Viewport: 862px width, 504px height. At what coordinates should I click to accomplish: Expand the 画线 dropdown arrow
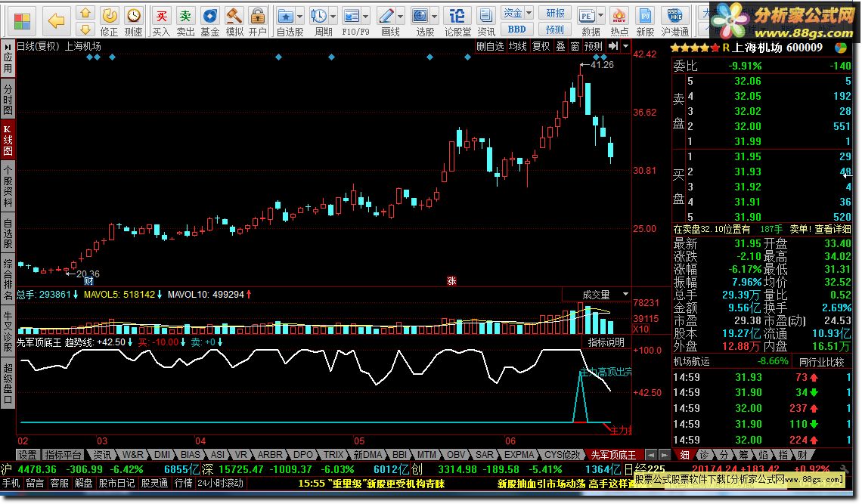point(401,17)
